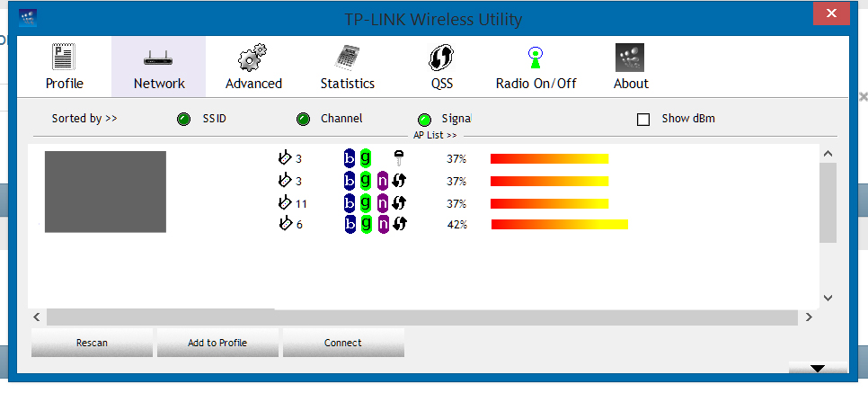Click the AP list scroll down arrow
The width and height of the screenshot is (868, 393).
coord(828,298)
